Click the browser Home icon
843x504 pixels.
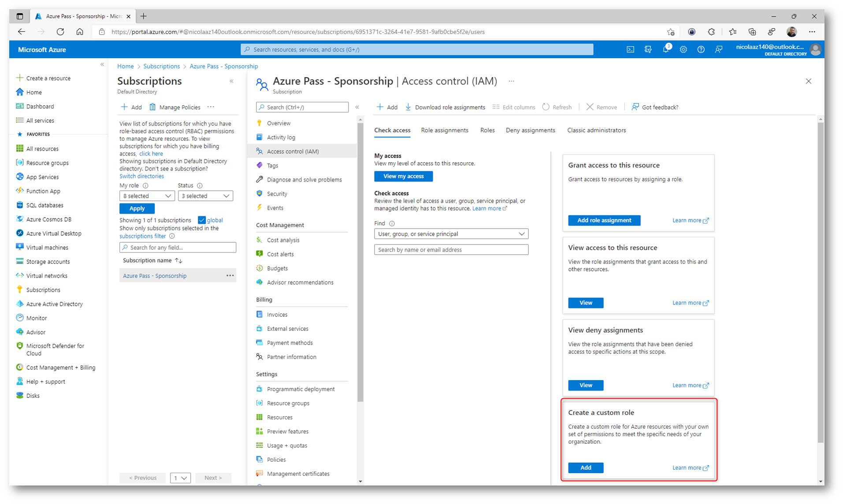pyautogui.click(x=80, y=32)
